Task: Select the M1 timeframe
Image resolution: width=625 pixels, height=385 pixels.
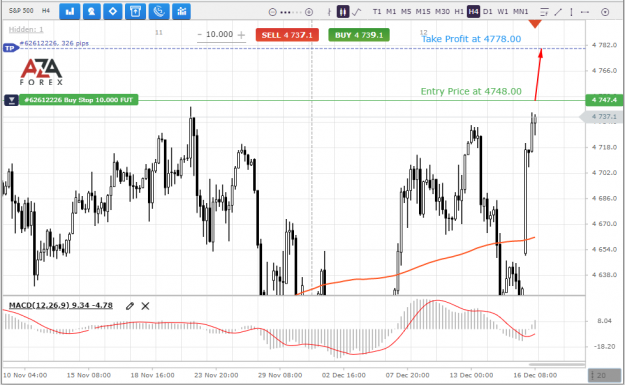Action: [x=391, y=12]
